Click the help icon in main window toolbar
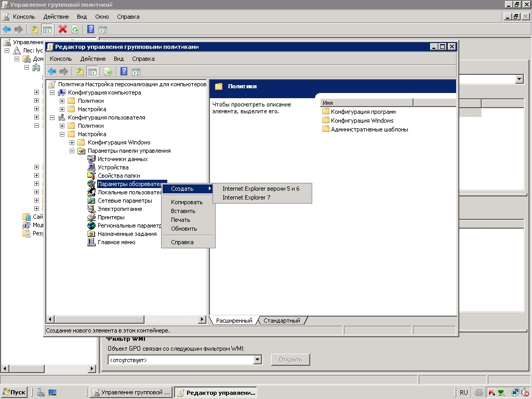Image resolution: width=532 pixels, height=399 pixels. 90,30
